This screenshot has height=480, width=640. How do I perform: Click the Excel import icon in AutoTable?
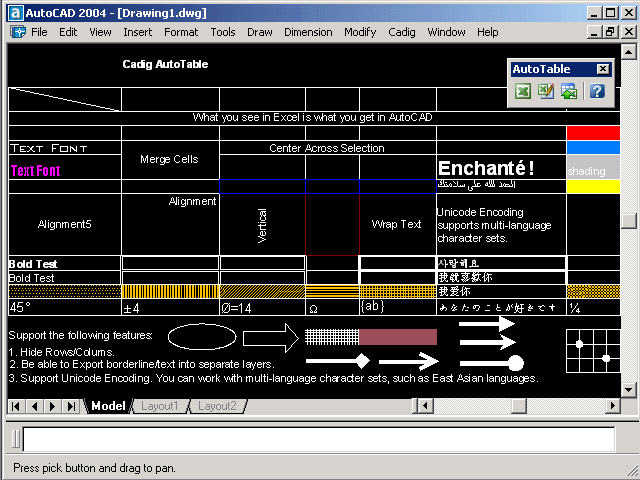[523, 91]
